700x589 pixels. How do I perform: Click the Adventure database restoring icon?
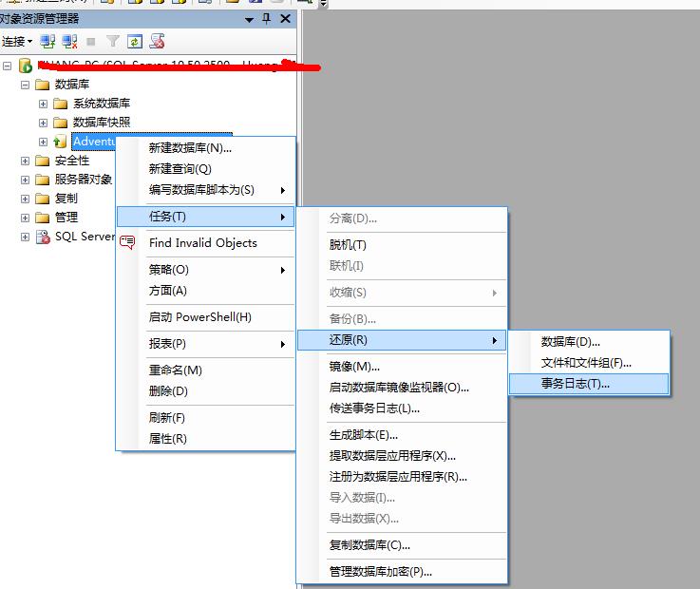(x=60, y=142)
